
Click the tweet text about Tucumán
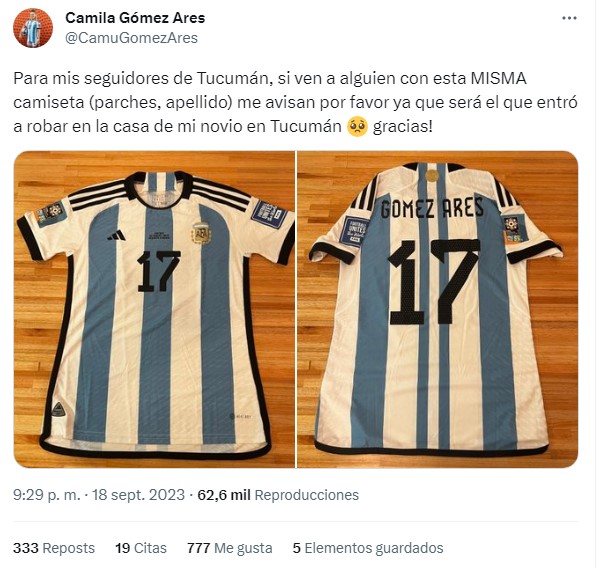[x=295, y=102]
